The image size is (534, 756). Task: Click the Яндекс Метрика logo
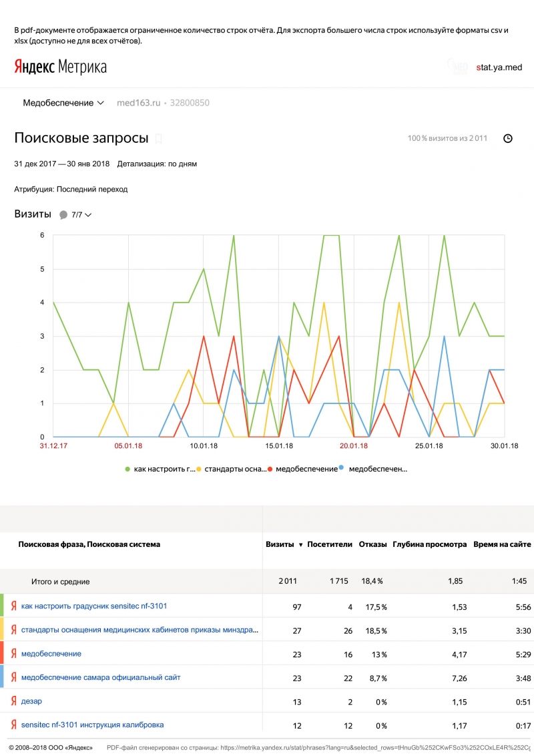(60, 67)
